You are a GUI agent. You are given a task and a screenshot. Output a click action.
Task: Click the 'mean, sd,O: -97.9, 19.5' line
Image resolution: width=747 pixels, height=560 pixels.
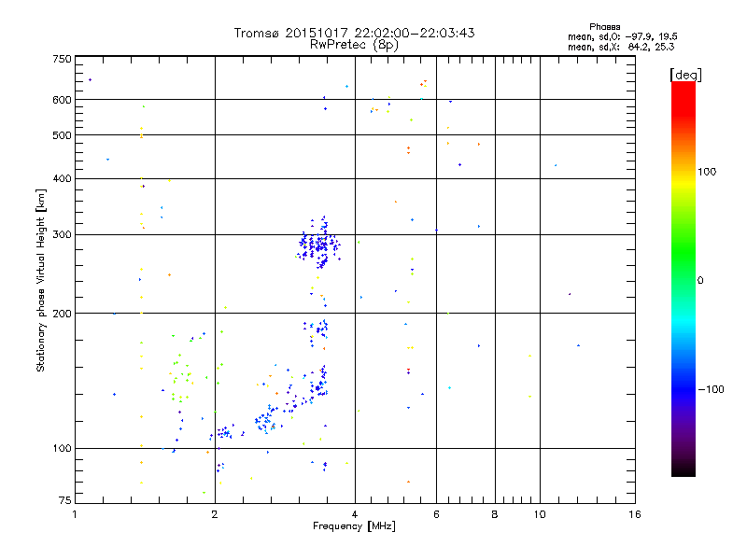tap(623, 36)
